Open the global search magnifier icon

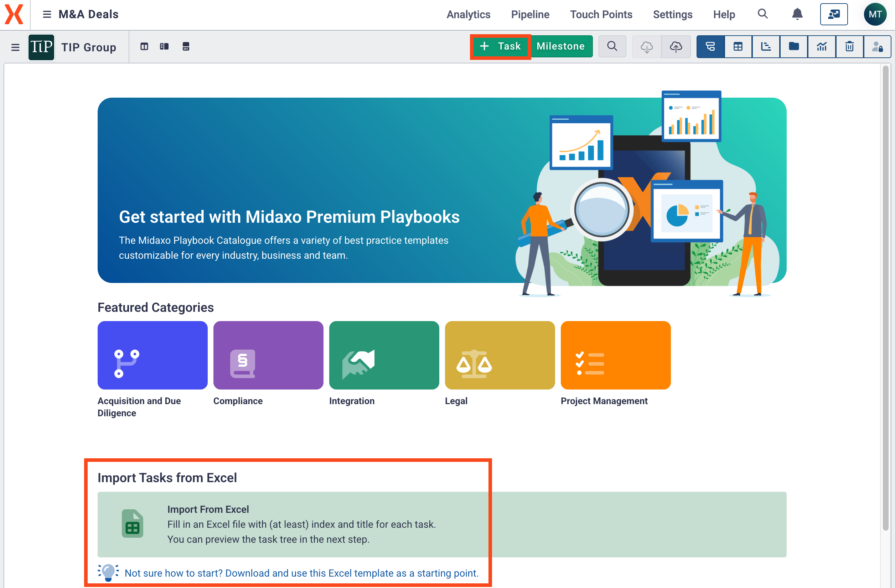click(x=762, y=14)
